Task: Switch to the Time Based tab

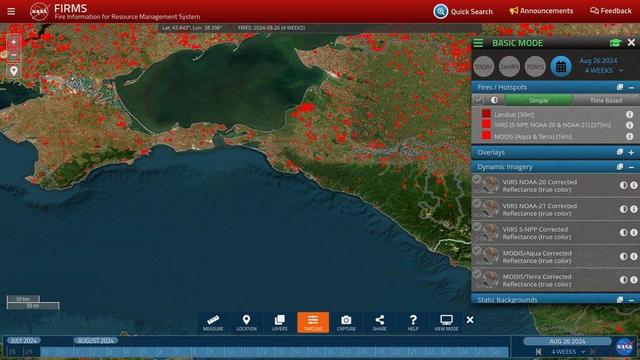Action: click(x=606, y=100)
